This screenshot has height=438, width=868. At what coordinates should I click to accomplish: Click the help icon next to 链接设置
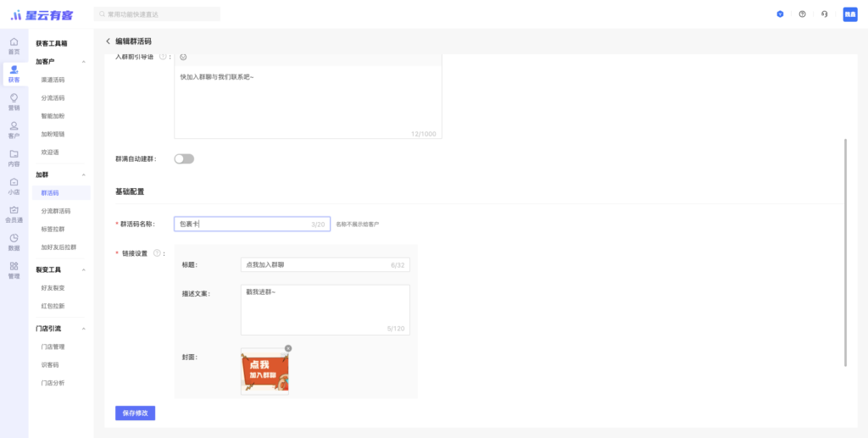pos(157,253)
